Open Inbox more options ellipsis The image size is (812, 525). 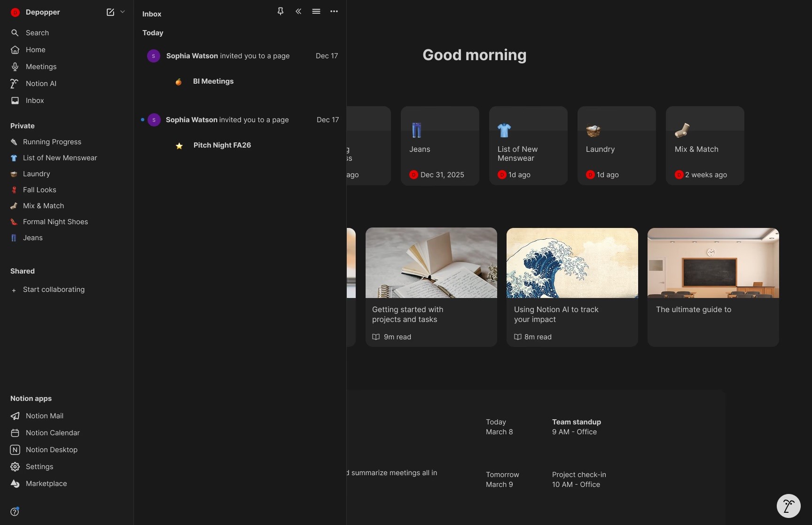[334, 11]
